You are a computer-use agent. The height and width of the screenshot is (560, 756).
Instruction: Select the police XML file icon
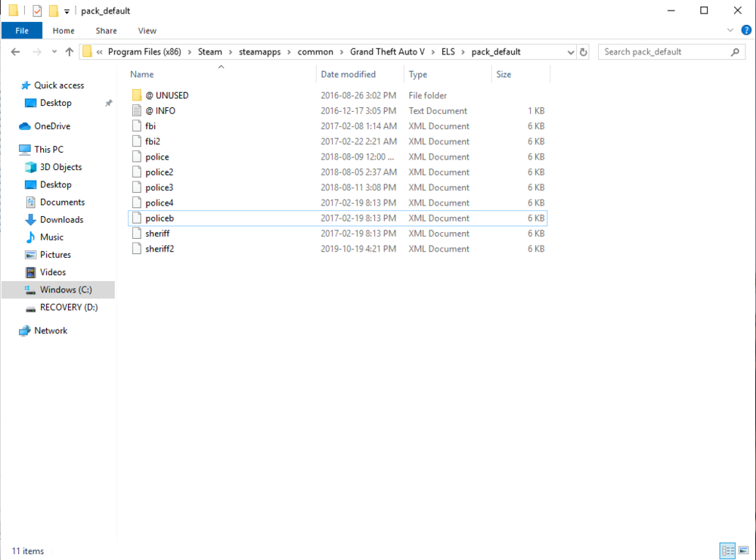coord(137,157)
